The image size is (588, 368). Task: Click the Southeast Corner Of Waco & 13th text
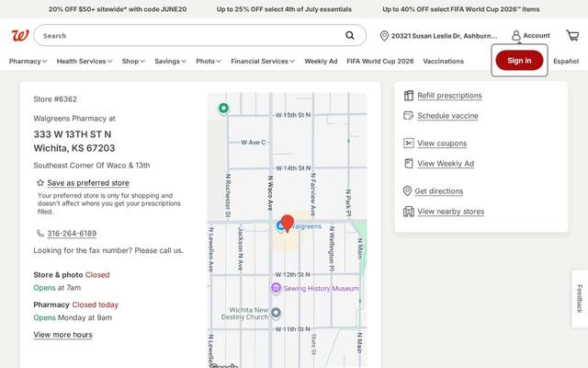point(92,166)
